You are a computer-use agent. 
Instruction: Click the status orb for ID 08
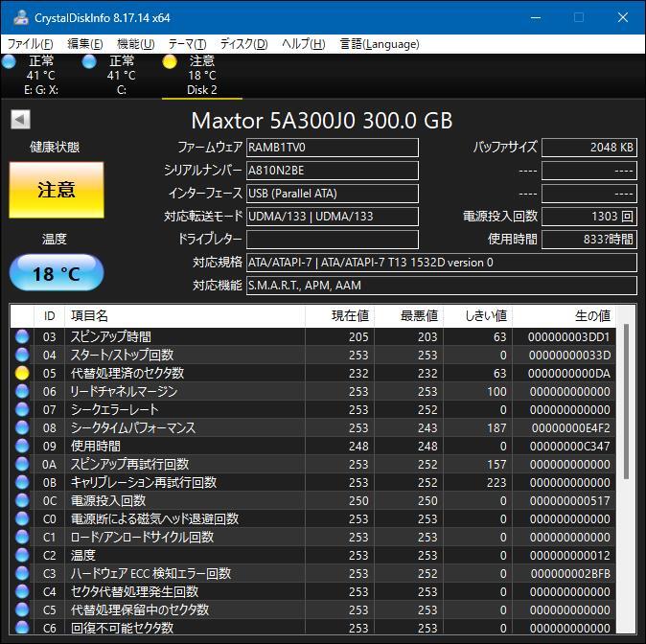click(x=22, y=427)
